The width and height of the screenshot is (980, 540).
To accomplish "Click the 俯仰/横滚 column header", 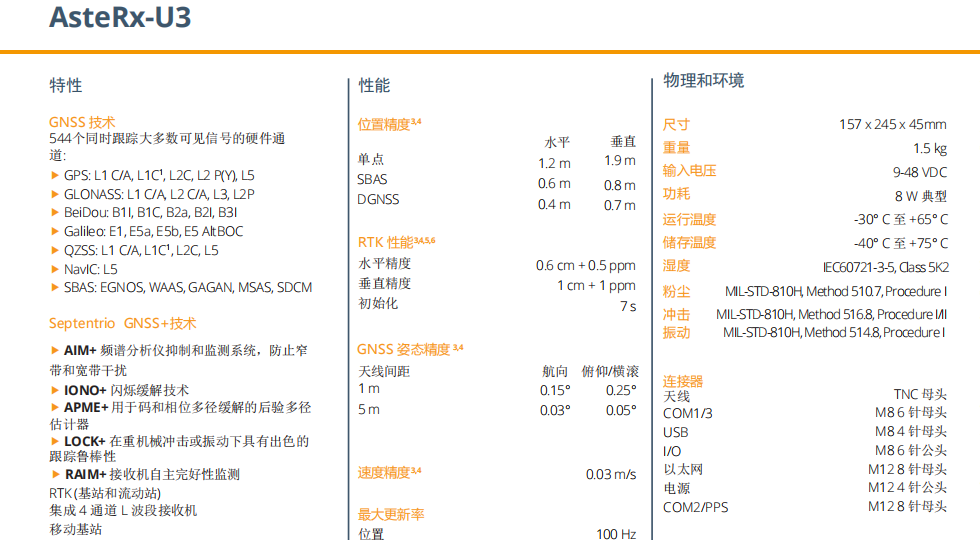I will (x=610, y=372).
